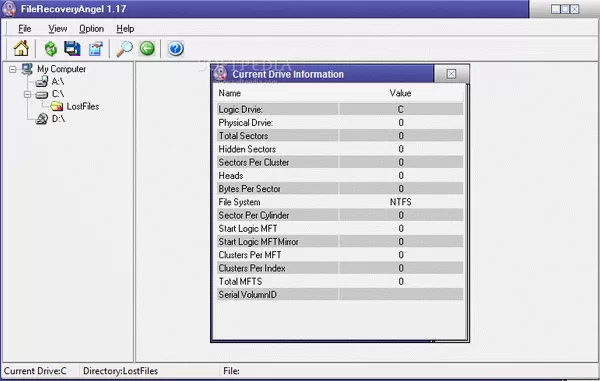Select the A:\ drive label in tree

pyautogui.click(x=58, y=81)
